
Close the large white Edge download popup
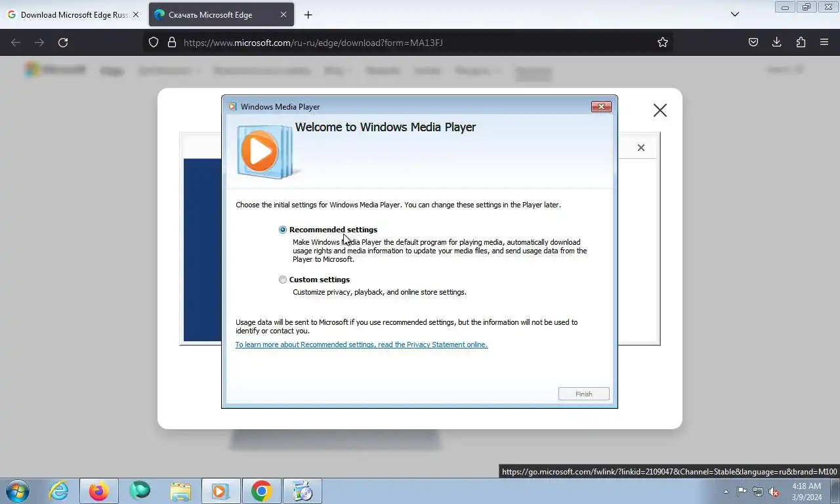(x=660, y=110)
